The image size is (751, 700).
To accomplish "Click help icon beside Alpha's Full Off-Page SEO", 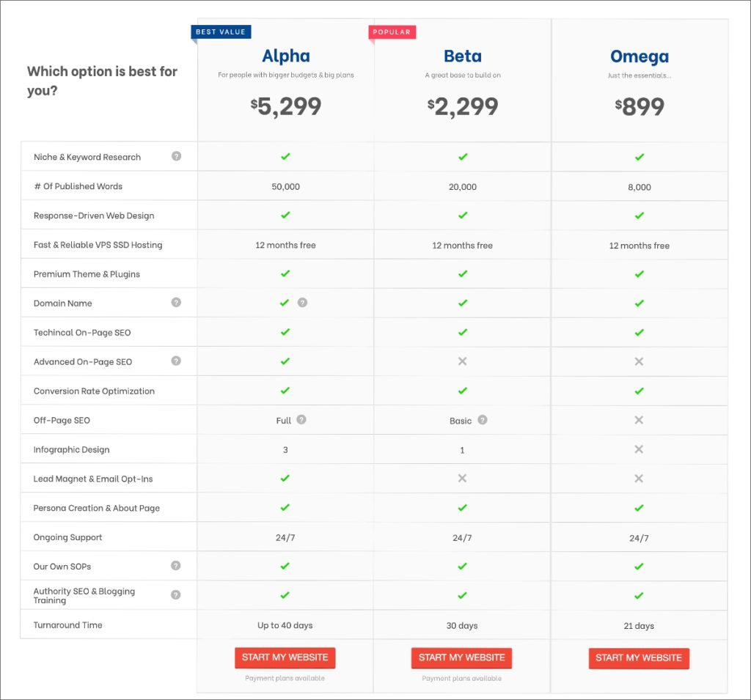I will (301, 420).
